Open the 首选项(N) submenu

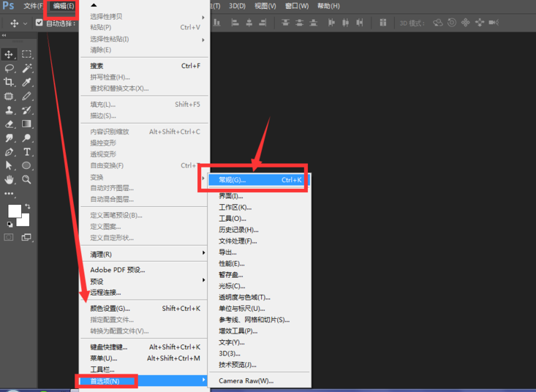click(144, 381)
